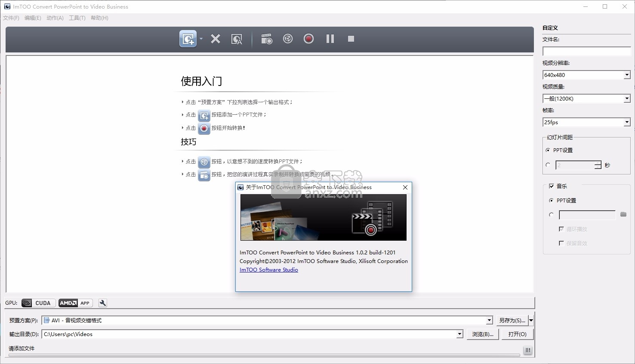The height and width of the screenshot is (364, 635).
Task: Toggle the 循环播放 checkbox
Action: click(x=561, y=229)
